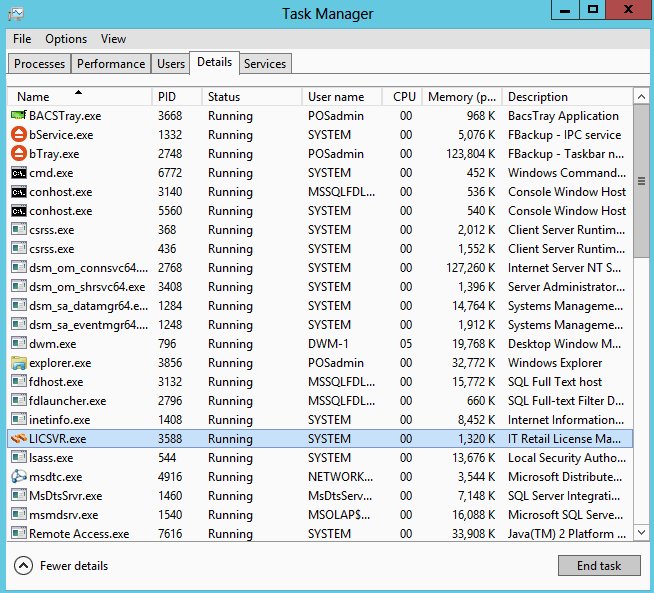Sort by the Status column header
The height and width of the screenshot is (593, 654).
tap(252, 97)
